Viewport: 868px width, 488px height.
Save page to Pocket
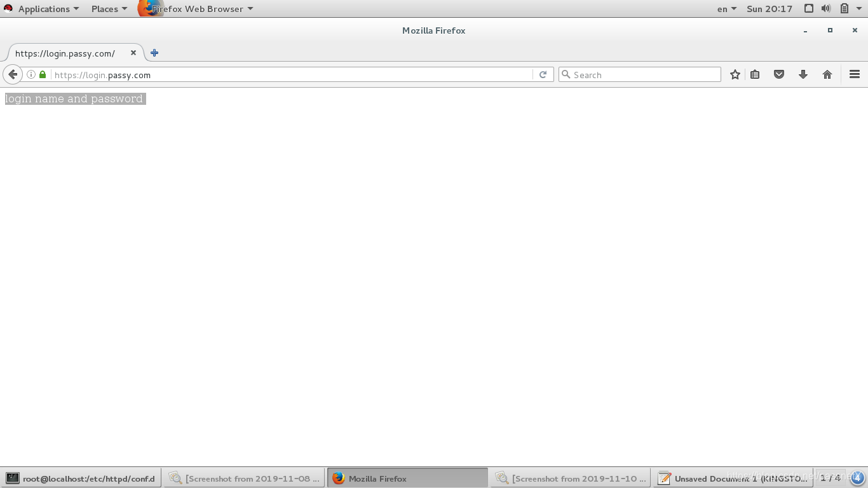(779, 74)
